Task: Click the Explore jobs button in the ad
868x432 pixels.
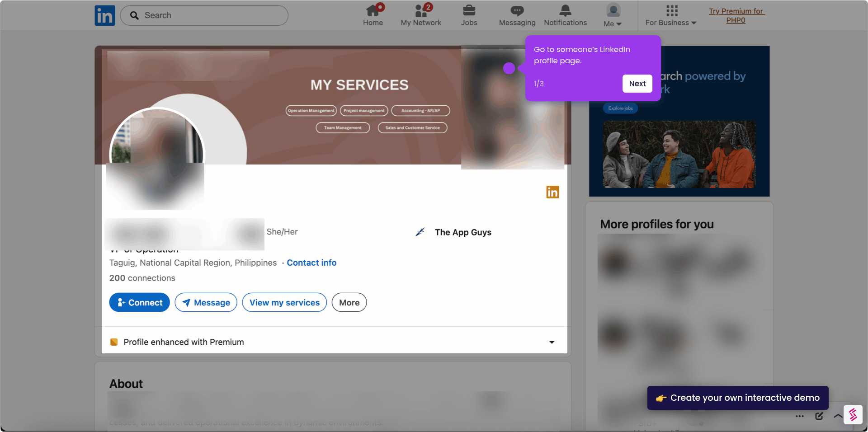Action: click(620, 108)
